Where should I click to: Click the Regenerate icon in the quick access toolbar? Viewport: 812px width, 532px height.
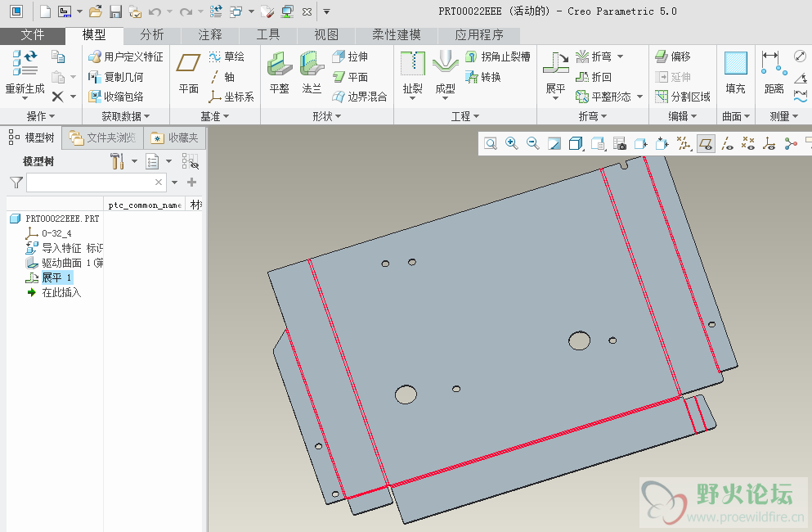click(216, 11)
